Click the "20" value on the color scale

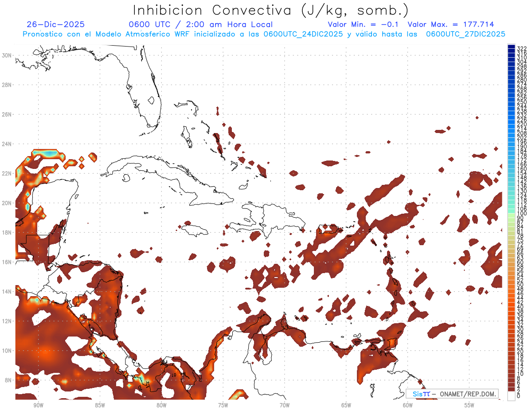[521, 352]
